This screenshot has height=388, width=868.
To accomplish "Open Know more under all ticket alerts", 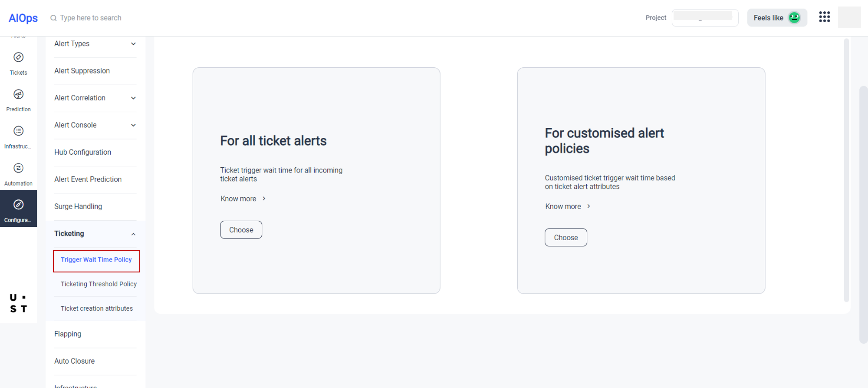I will point(243,199).
